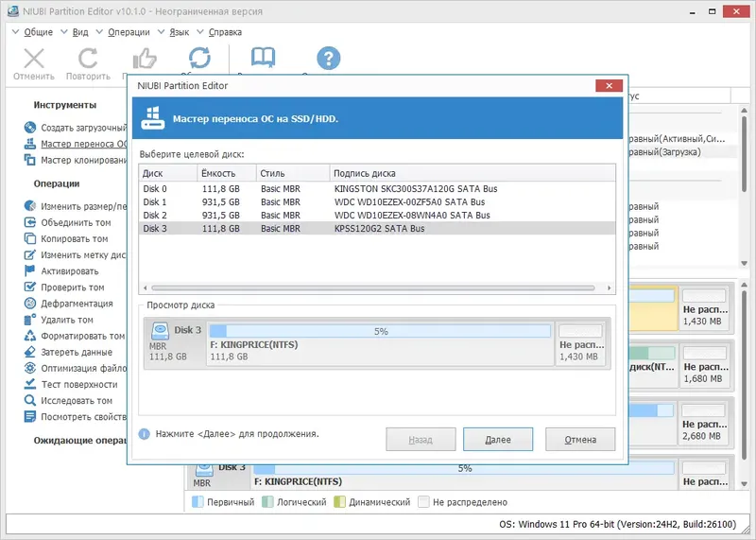Screen dimensions: 756x540
Task: Open the Язык language menu
Action: 173,32
